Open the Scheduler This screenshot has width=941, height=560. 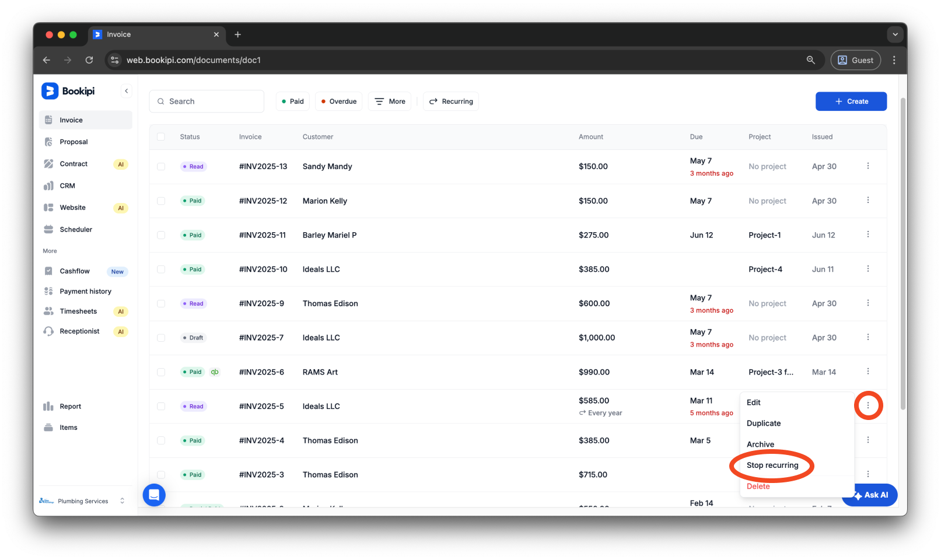click(x=76, y=229)
